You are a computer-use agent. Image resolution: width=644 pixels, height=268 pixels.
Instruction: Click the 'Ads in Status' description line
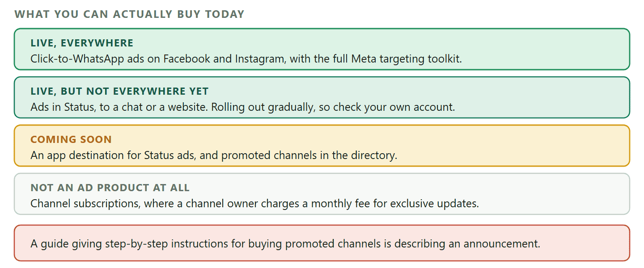(243, 107)
